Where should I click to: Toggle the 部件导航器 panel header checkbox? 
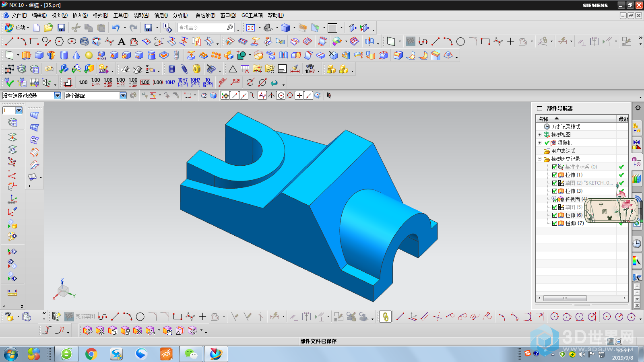point(540,108)
